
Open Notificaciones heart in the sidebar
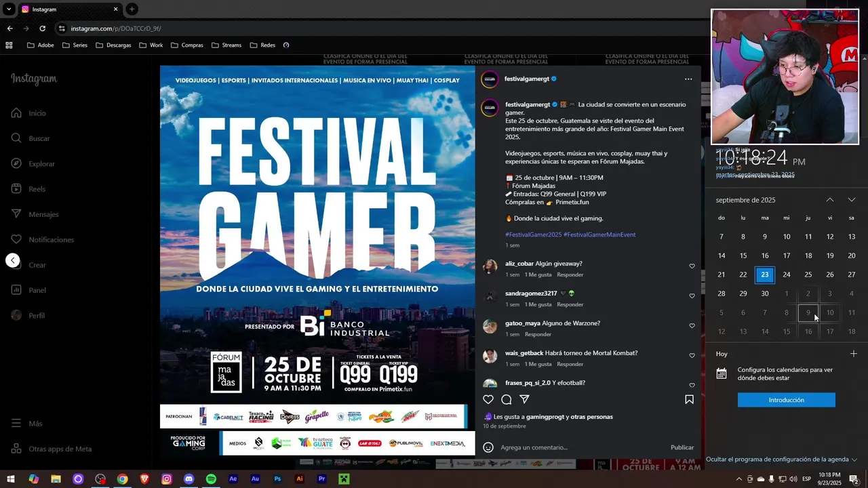click(x=42, y=239)
